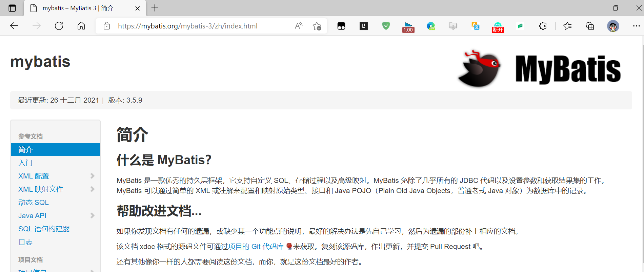Click the browser back arrow

[x=14, y=26]
